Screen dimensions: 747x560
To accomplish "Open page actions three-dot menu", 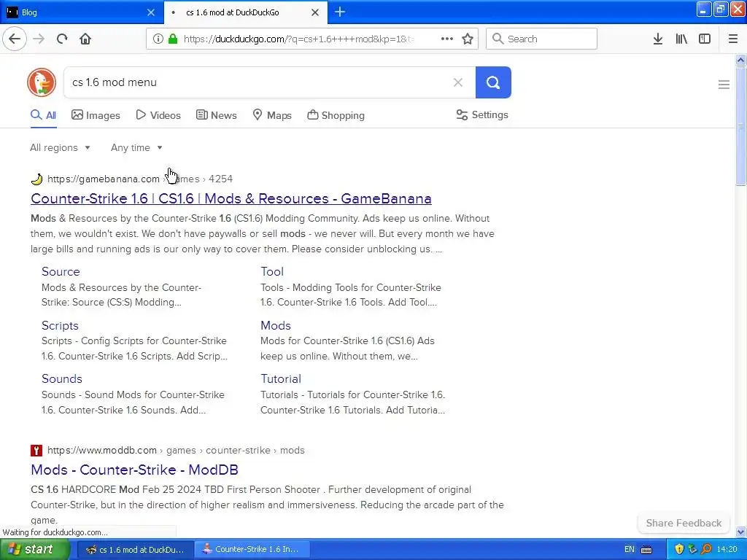I will point(447,39).
